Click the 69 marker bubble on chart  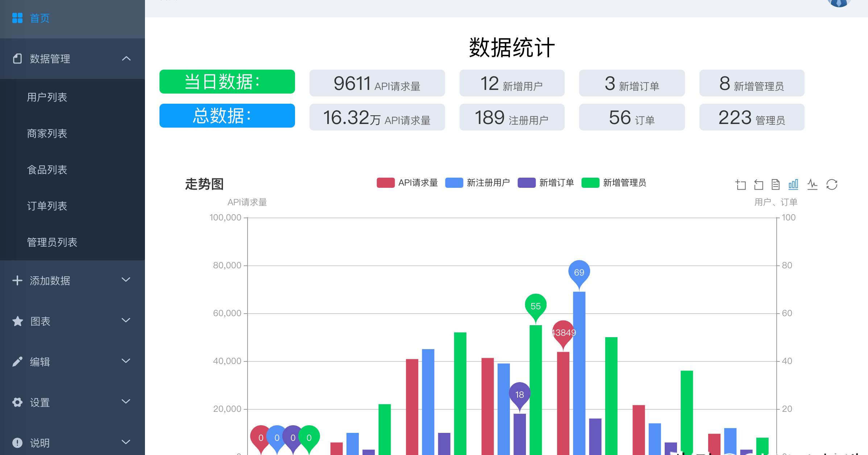[579, 272]
